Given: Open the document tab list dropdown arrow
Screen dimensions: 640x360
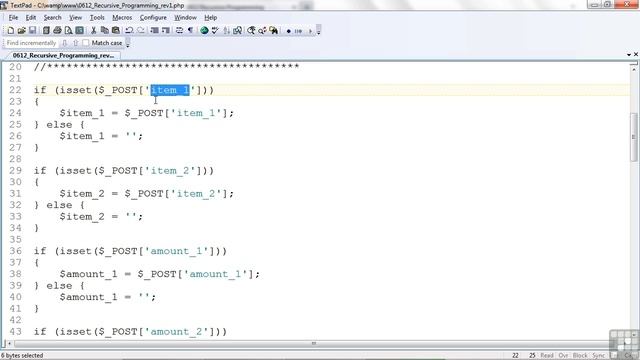Looking at the screenshot, I should 629,54.
